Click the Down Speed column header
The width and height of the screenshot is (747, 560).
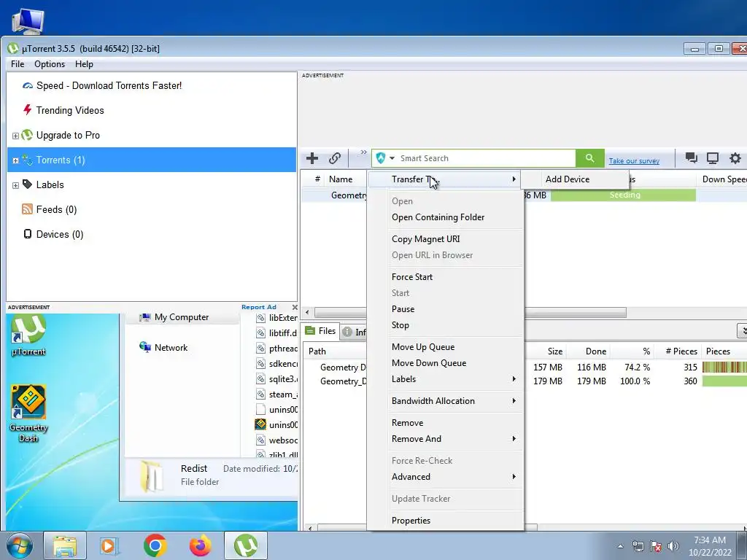(x=724, y=179)
